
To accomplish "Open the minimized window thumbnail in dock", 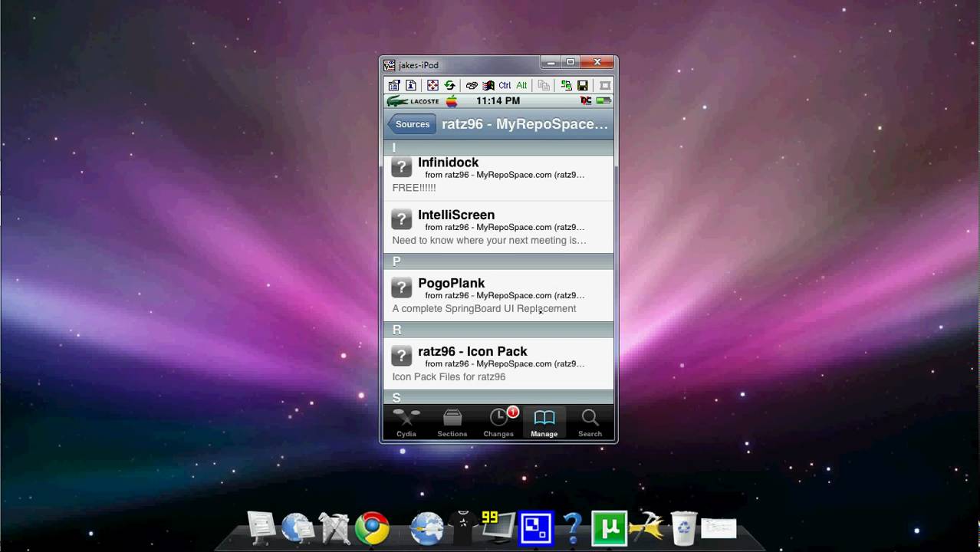I will [x=719, y=528].
